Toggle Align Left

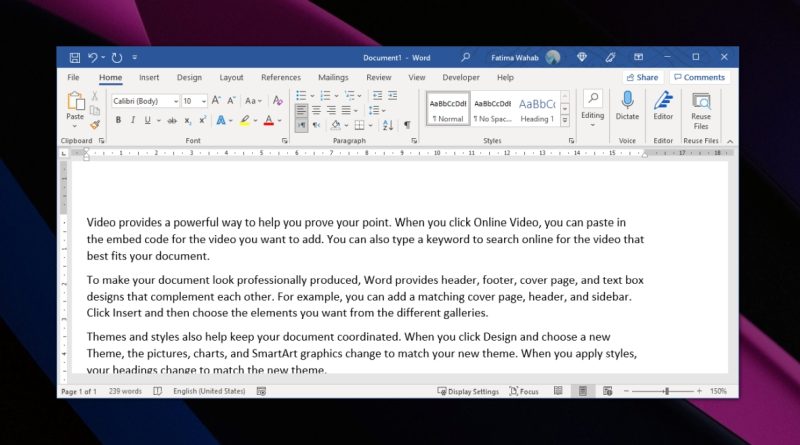[302, 110]
